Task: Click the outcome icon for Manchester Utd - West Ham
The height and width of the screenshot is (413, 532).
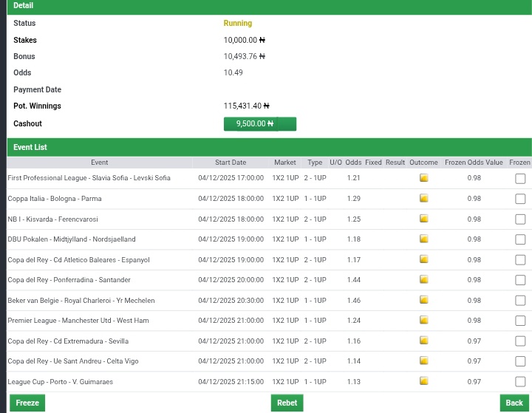Action: pyautogui.click(x=423, y=320)
